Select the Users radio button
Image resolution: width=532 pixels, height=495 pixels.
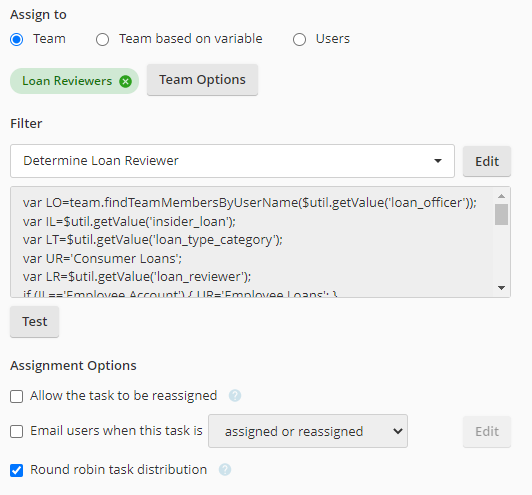point(299,39)
